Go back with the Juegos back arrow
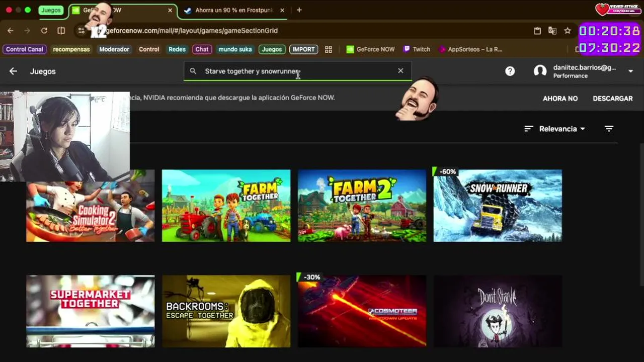 pyautogui.click(x=13, y=71)
